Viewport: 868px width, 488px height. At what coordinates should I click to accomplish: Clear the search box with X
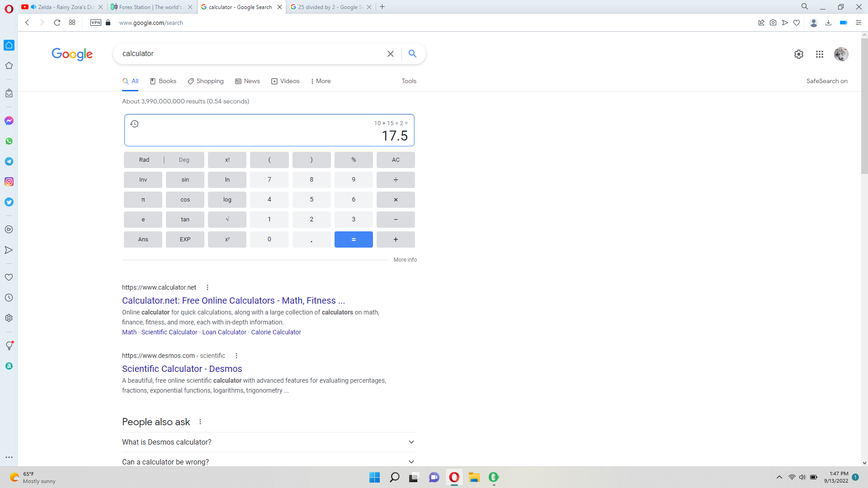(390, 54)
